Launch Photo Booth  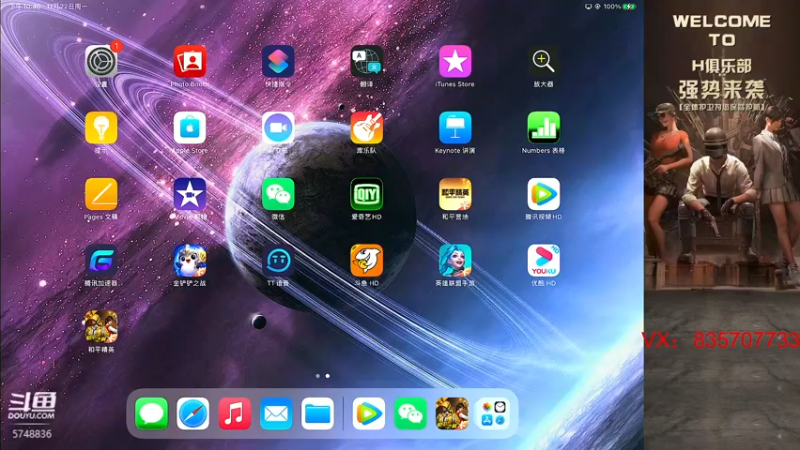(189, 61)
